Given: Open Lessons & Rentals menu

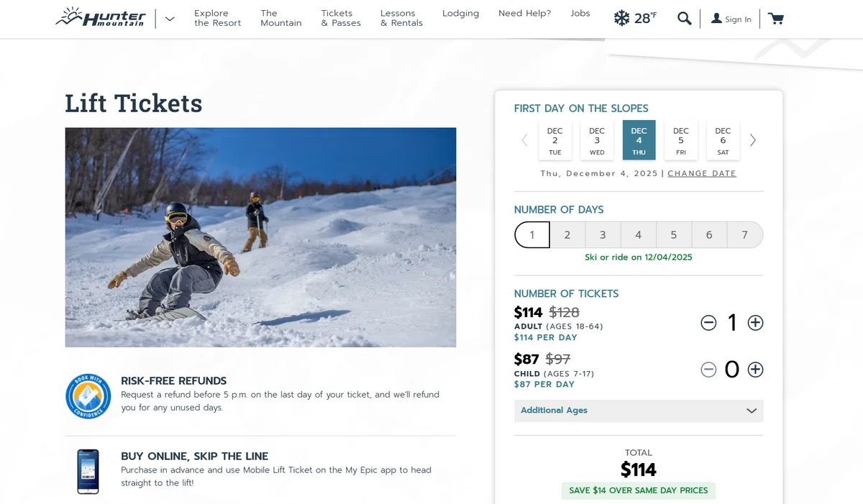Looking at the screenshot, I should point(401,18).
